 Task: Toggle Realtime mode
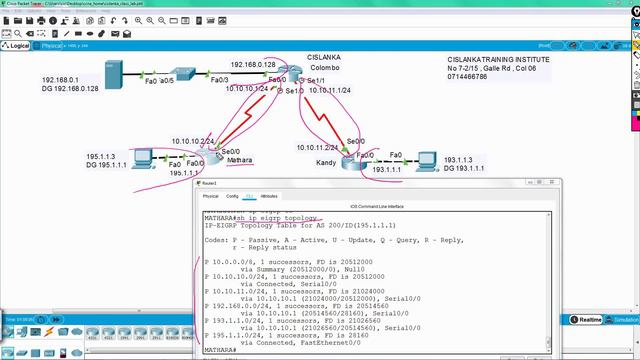[x=586, y=320]
